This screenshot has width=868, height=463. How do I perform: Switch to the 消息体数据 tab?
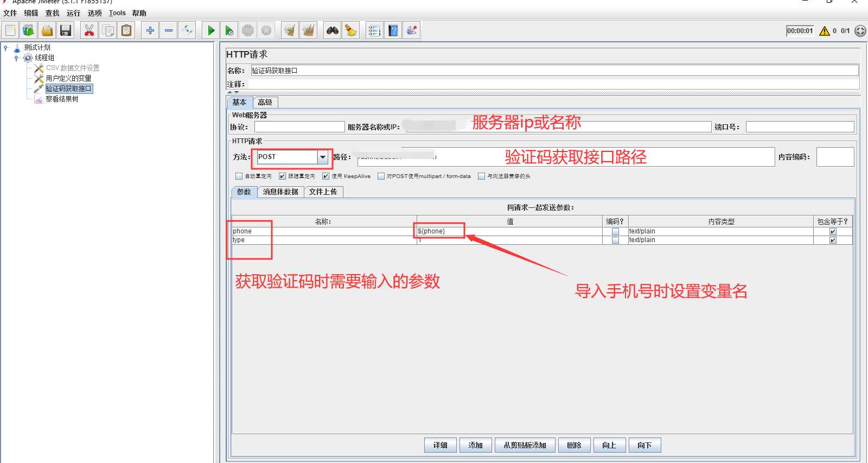click(280, 192)
